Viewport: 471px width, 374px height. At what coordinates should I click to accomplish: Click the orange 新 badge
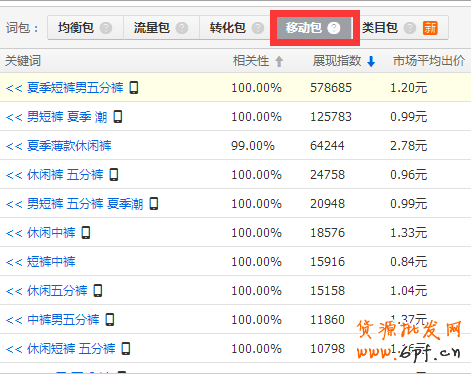(x=430, y=28)
